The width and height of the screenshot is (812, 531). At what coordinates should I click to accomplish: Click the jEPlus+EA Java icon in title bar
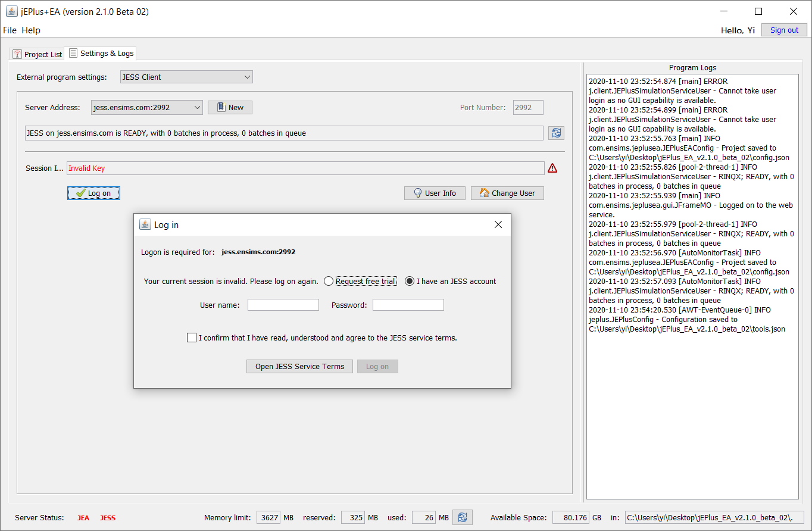(x=11, y=11)
